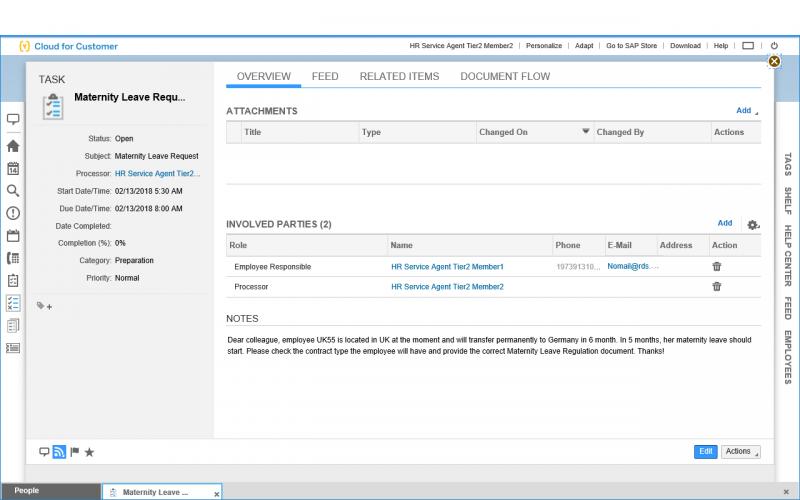Click Personalize in the header
Screen dimensions: 800x500
[x=544, y=45]
